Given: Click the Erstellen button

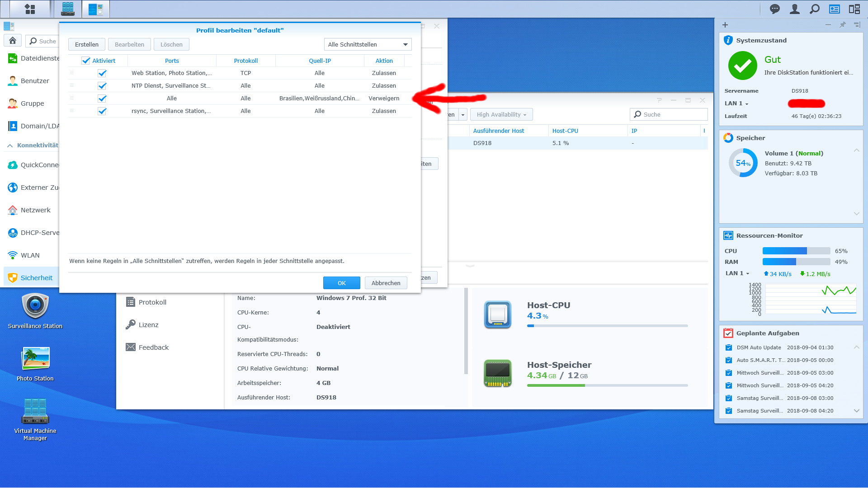Looking at the screenshot, I should pyautogui.click(x=86, y=44).
